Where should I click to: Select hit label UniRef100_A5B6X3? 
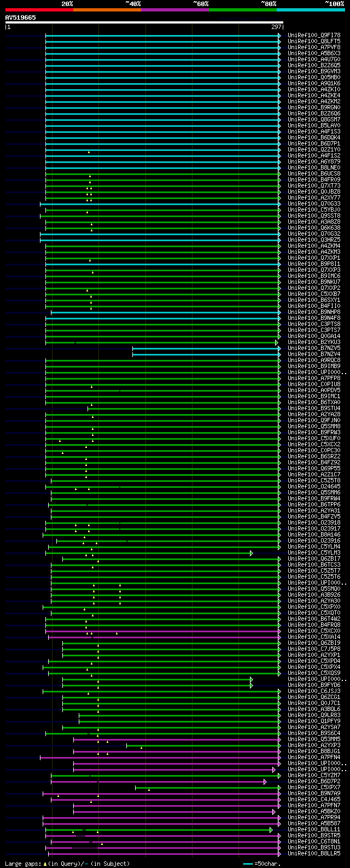[314, 53]
